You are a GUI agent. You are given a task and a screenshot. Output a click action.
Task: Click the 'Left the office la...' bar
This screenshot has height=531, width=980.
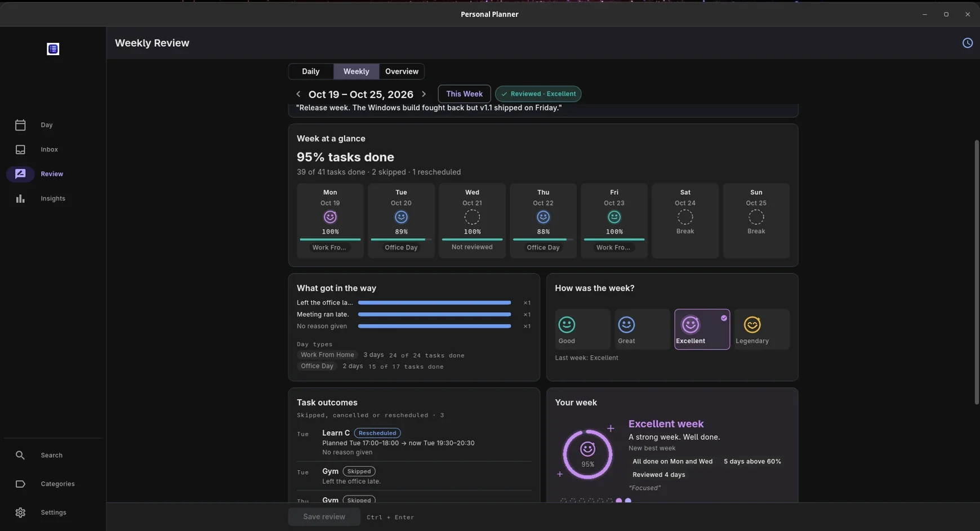434,303
